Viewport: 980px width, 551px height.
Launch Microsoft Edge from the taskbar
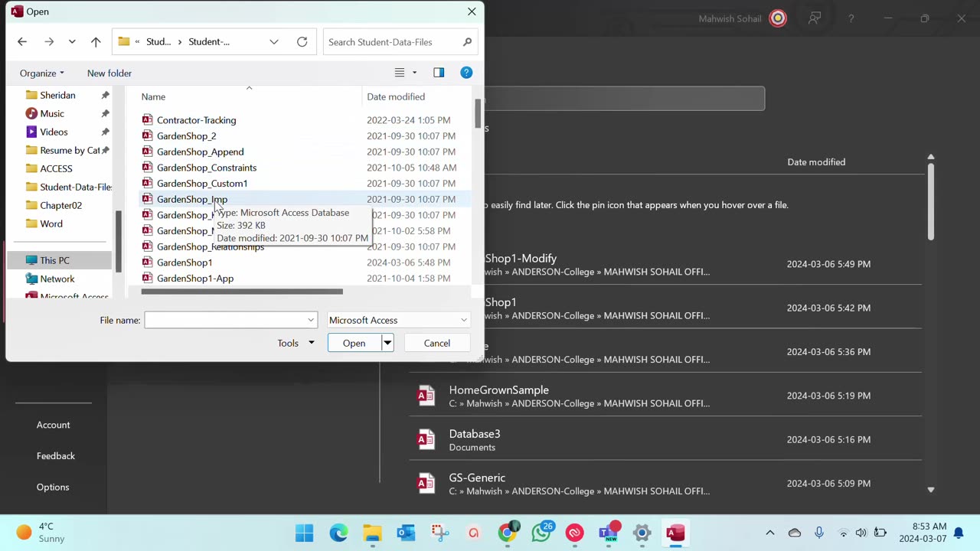[338, 533]
